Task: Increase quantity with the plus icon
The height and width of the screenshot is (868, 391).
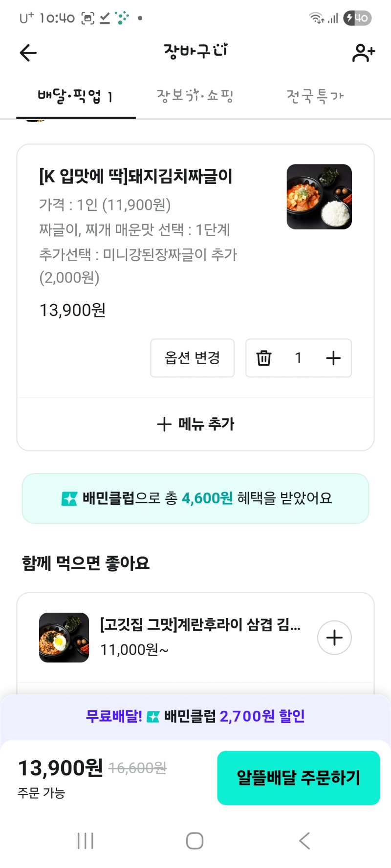Action: pos(333,358)
